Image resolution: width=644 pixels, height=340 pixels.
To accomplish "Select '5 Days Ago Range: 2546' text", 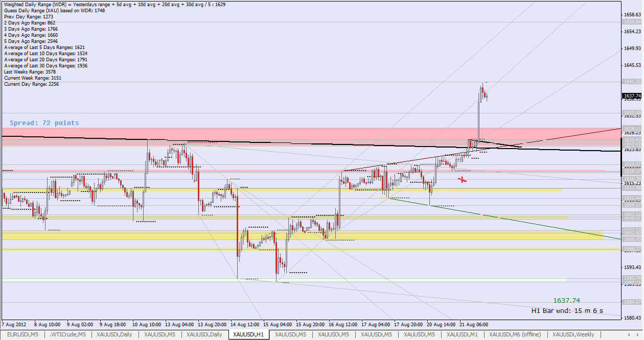I will point(31,41).
